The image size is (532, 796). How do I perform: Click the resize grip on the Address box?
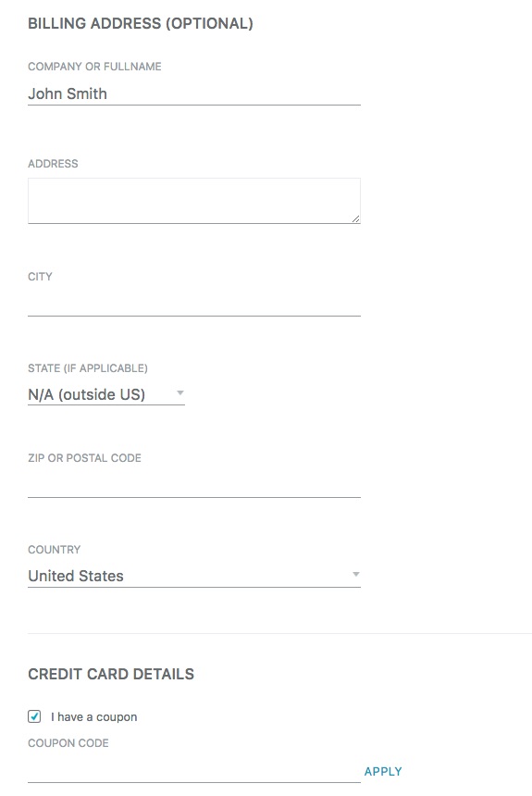(x=356, y=218)
